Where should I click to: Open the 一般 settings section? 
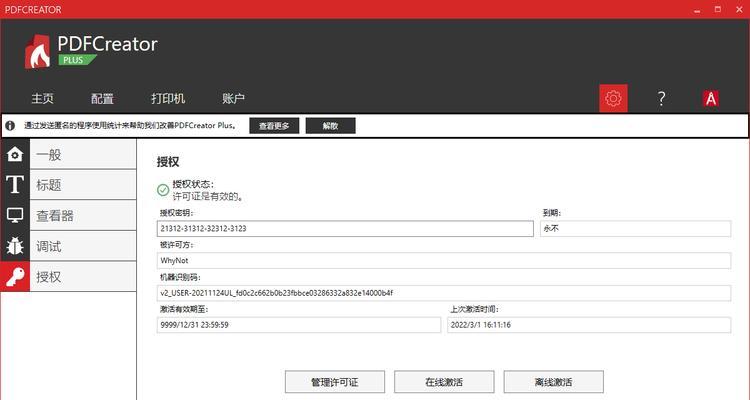pos(83,154)
